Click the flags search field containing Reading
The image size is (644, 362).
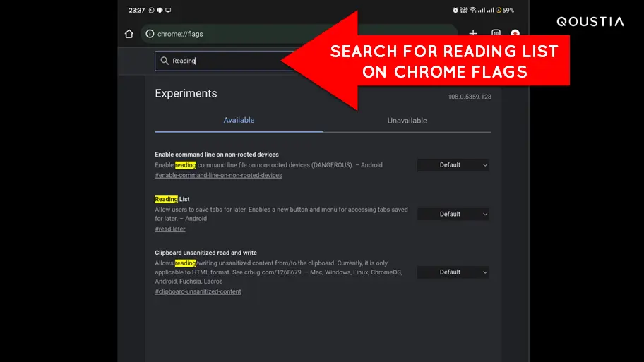225,61
